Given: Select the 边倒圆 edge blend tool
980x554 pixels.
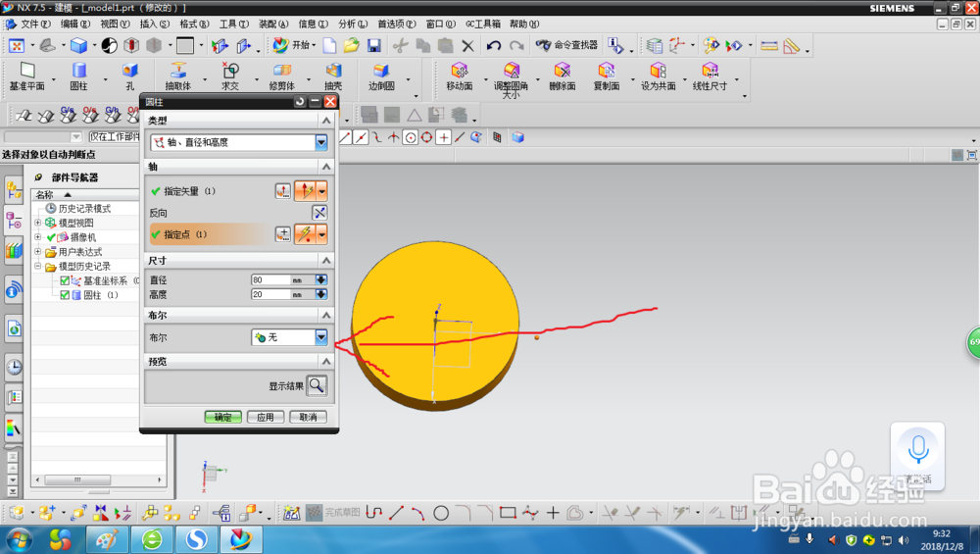Looking at the screenshot, I should coord(381,76).
